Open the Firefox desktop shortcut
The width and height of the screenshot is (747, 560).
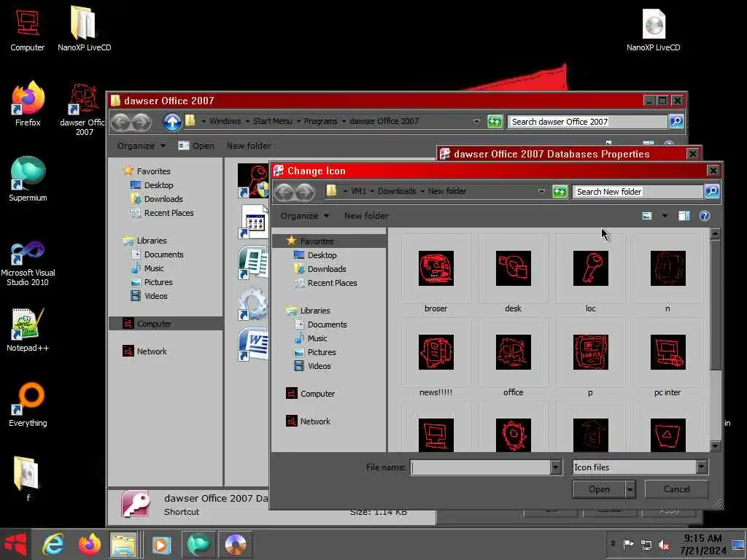(28, 104)
